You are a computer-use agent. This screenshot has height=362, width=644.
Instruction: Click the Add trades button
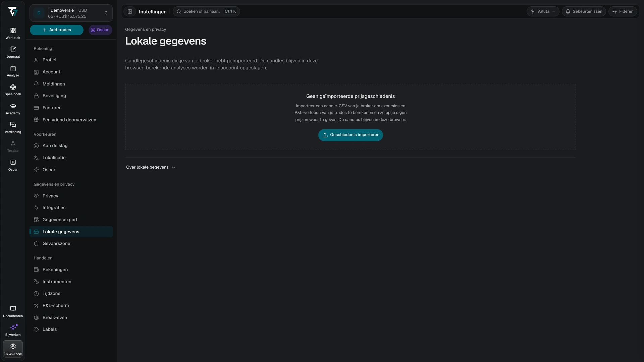(x=57, y=30)
